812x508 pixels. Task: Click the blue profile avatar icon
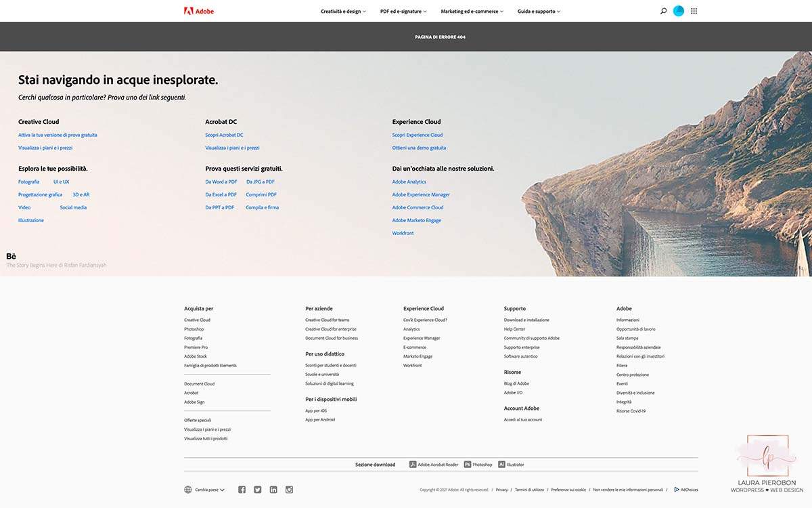pos(679,11)
